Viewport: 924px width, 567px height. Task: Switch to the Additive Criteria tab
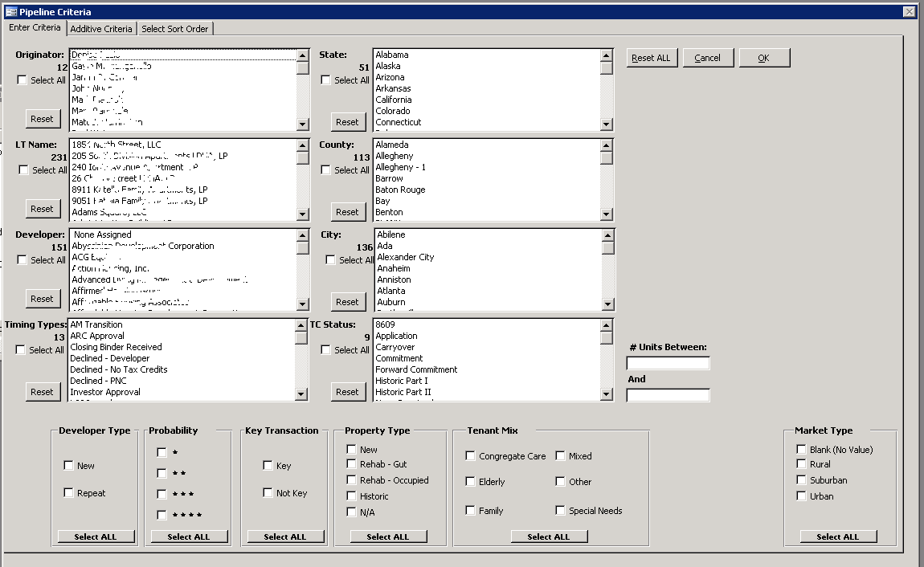coord(101,29)
